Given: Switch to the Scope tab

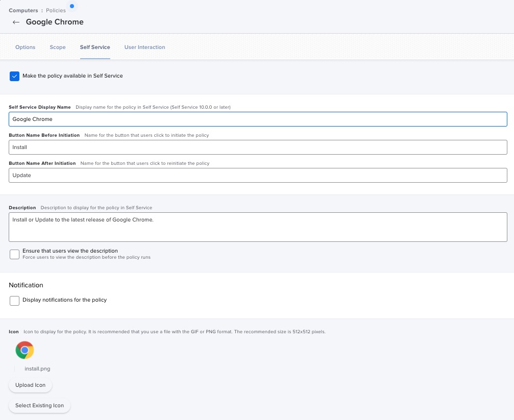Looking at the screenshot, I should click(58, 47).
